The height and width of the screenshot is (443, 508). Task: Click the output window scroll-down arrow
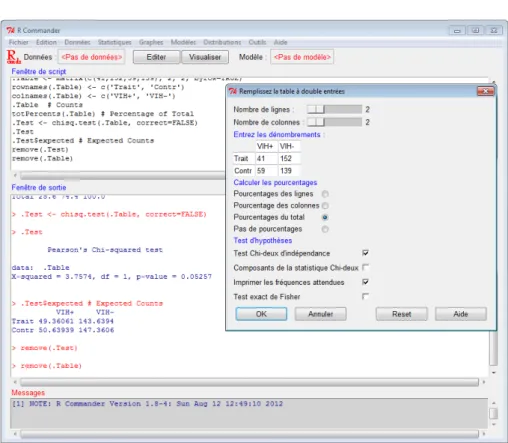494,373
